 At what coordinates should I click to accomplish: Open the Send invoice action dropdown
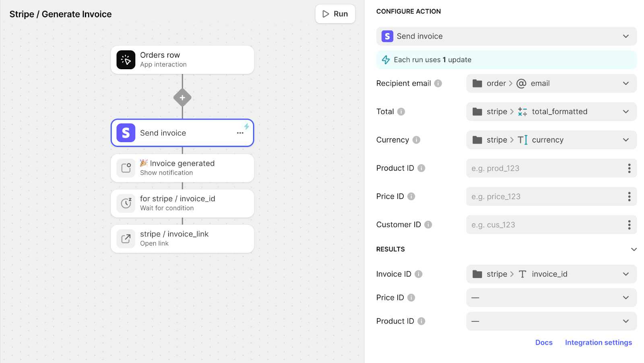[506, 36]
